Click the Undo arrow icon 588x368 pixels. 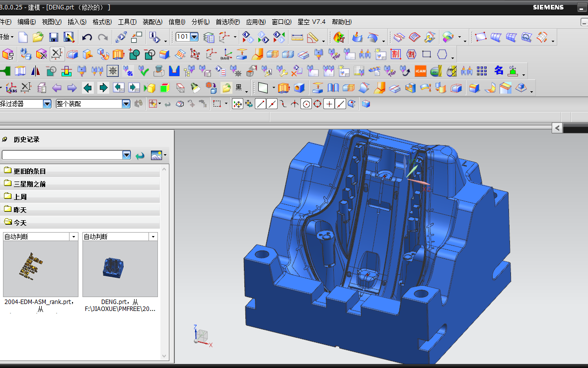pos(87,37)
